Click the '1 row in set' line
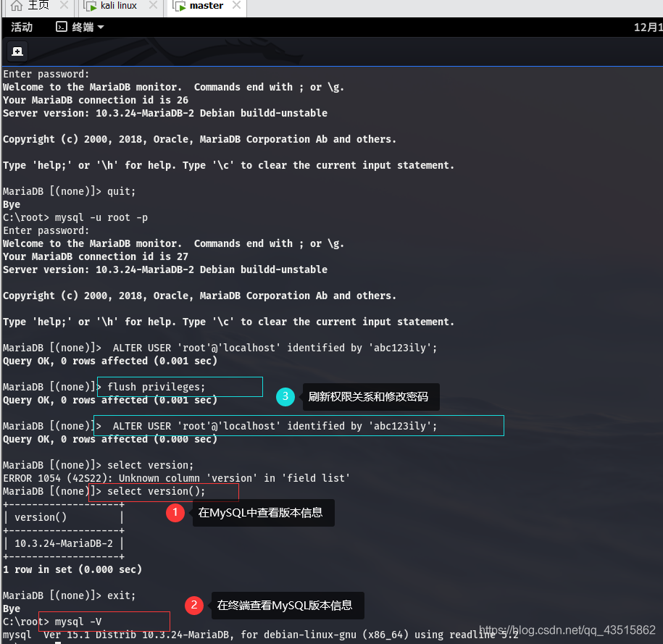 tap(72, 569)
